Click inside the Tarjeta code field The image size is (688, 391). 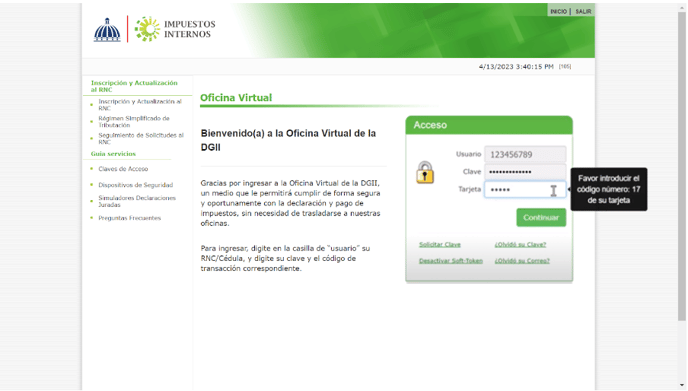pos(525,190)
